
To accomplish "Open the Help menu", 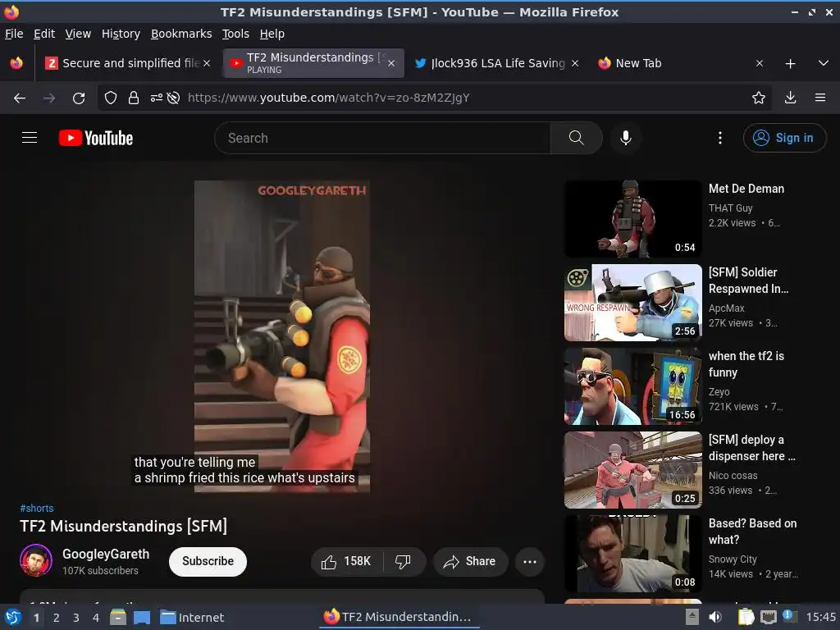I will [x=272, y=34].
